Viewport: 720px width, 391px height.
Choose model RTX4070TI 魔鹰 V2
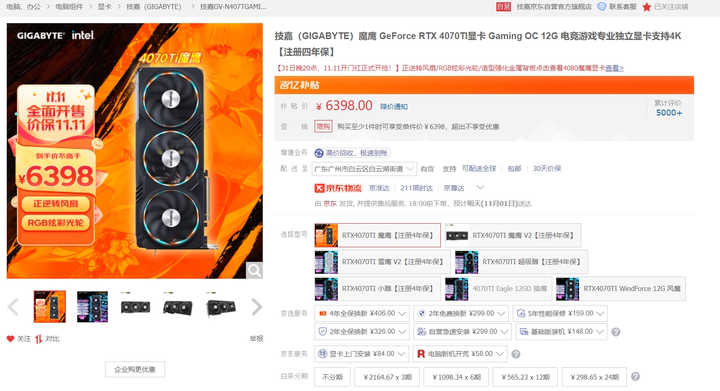(513, 235)
